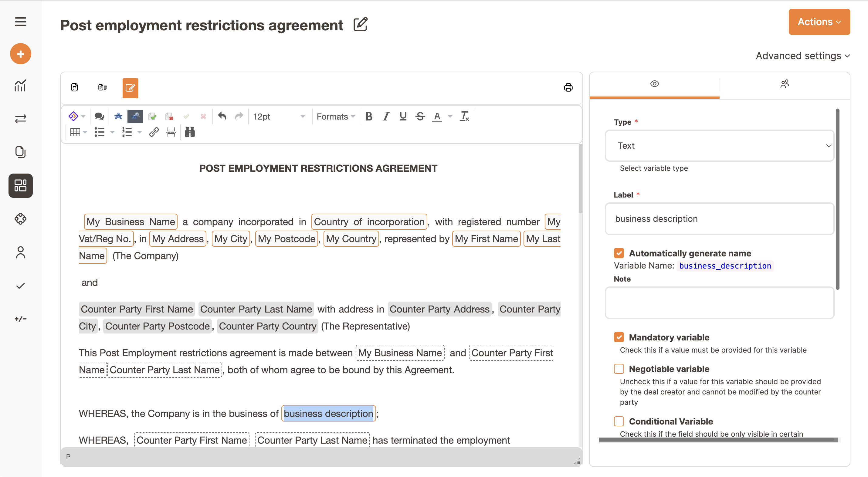The width and height of the screenshot is (868, 477).
Task: Click the undo arrow
Action: coord(222,117)
